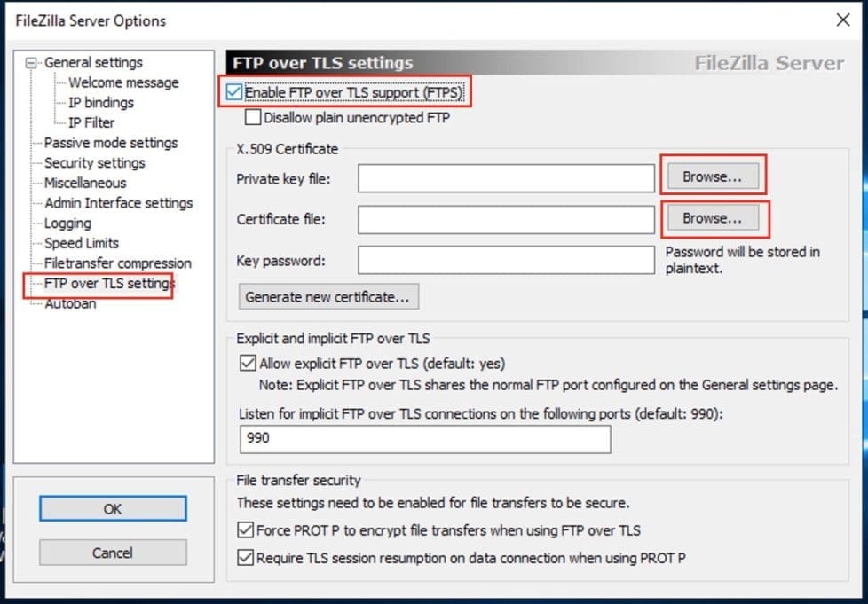Open Welcome message settings page
868x604 pixels.
coord(123,82)
